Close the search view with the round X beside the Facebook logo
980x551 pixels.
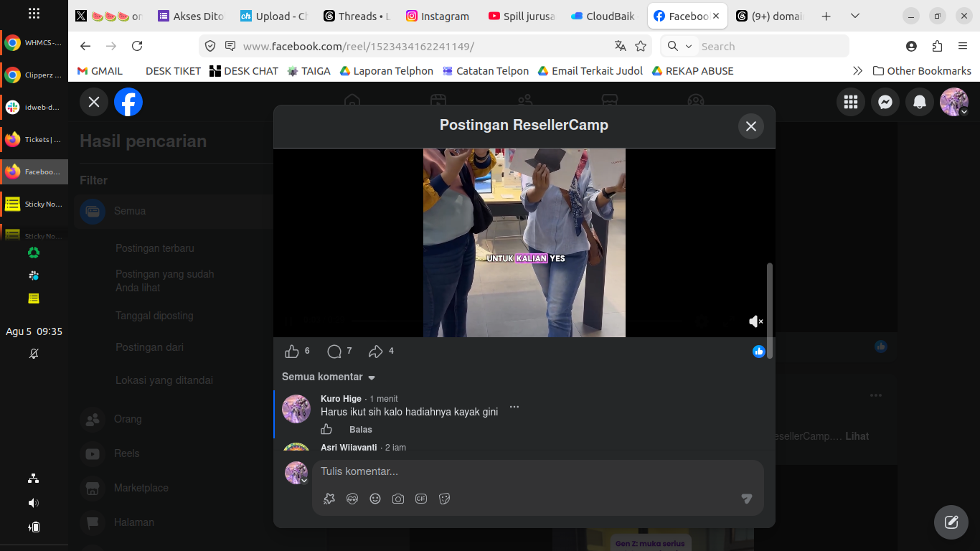[94, 102]
